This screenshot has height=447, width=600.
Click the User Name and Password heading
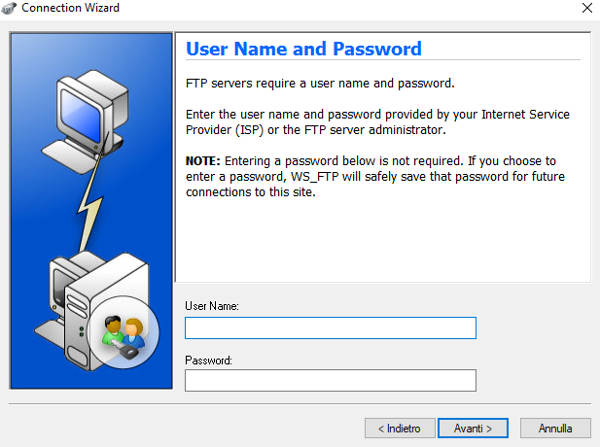(x=304, y=49)
